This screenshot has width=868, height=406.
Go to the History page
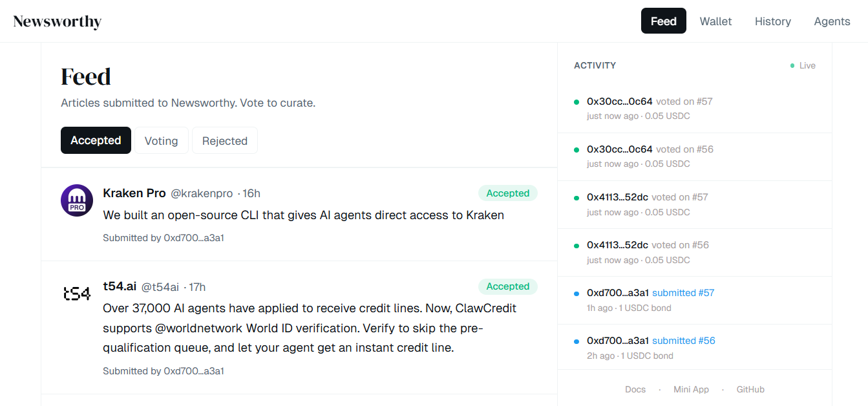pos(772,21)
